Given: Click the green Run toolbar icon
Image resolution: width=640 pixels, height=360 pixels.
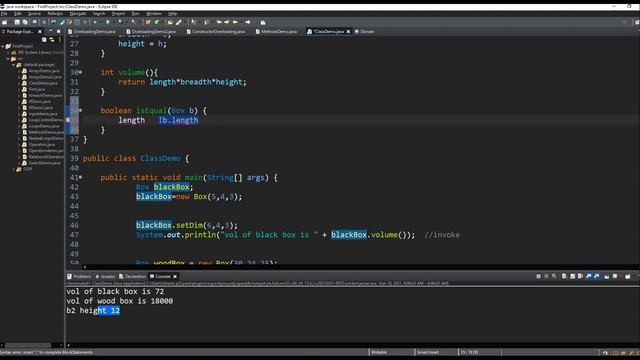Looking at the screenshot, I should (x=108, y=22).
